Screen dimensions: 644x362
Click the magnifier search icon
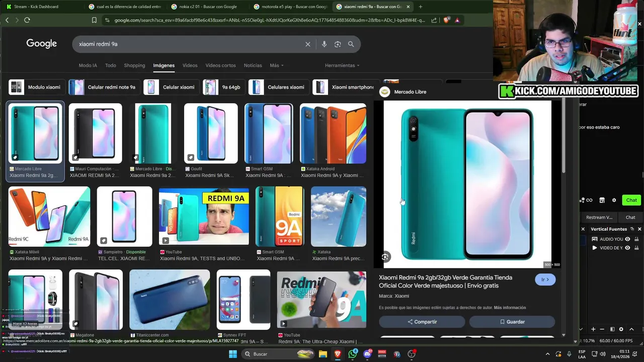click(x=351, y=44)
